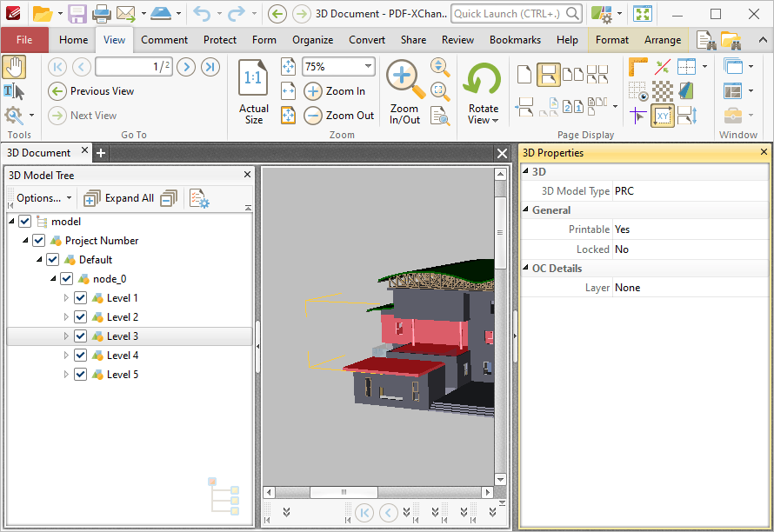The height and width of the screenshot is (532, 774).
Task: Click the Save icon in quick access toolbar
Action: point(77,14)
